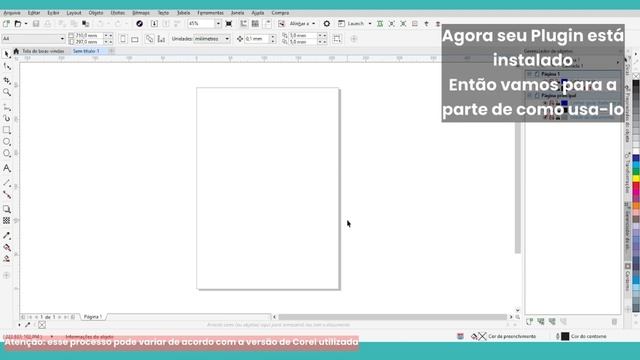Open dropdown arrow next to Open icon
This screenshot has height=360, width=640.
click(26, 24)
